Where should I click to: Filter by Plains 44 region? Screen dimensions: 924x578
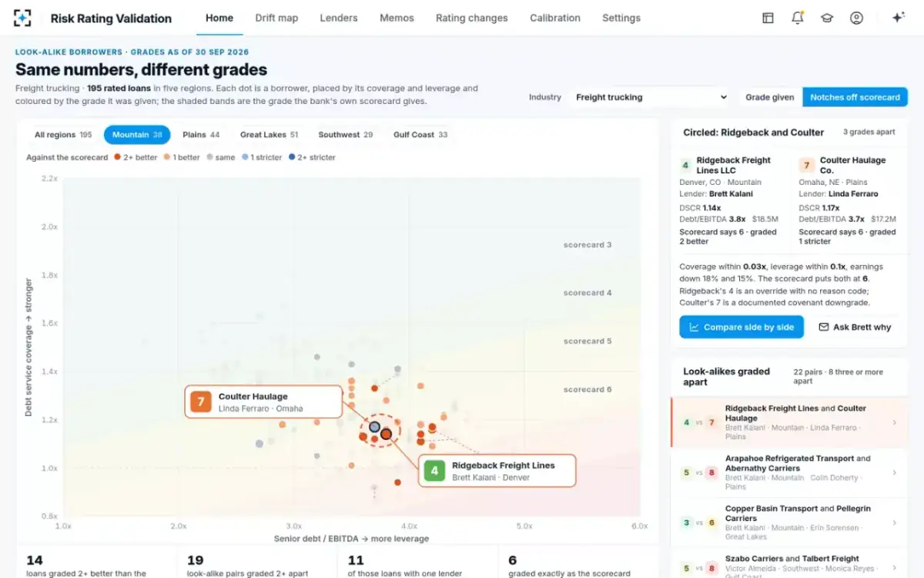pyautogui.click(x=201, y=135)
